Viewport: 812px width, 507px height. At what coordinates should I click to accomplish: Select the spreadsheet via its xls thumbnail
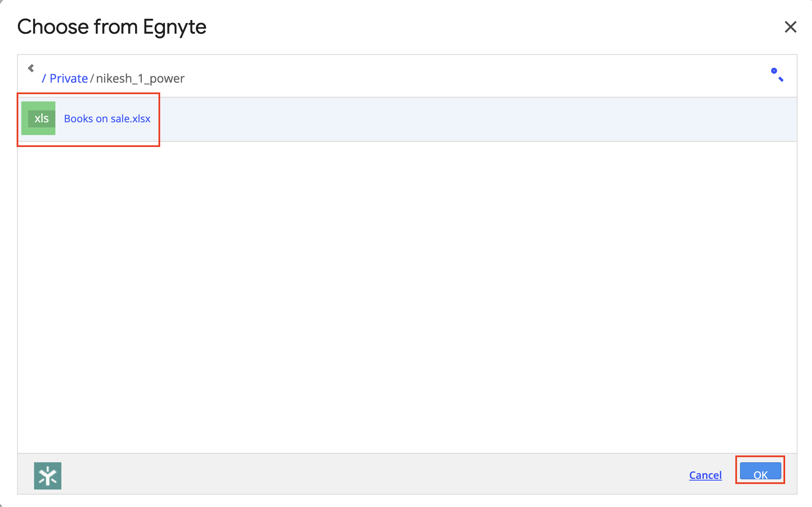tap(38, 118)
